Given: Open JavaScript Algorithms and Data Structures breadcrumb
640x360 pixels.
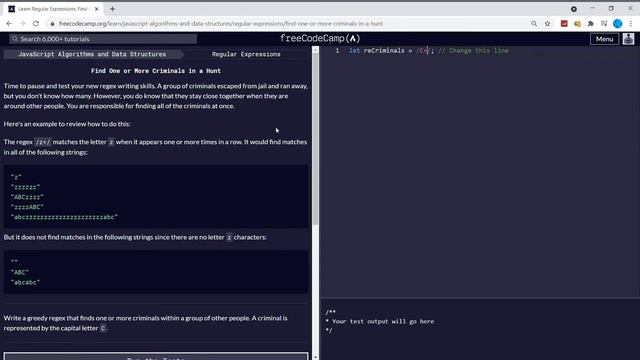Looking at the screenshot, I should pos(92,54).
